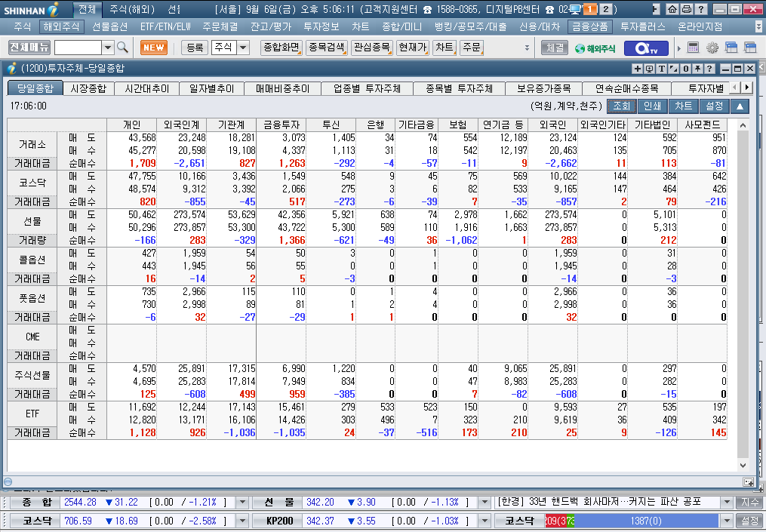Viewport: 766px width, 532px height.
Task: Open help icon in 투자주체 window header
Action: [x=710, y=69]
